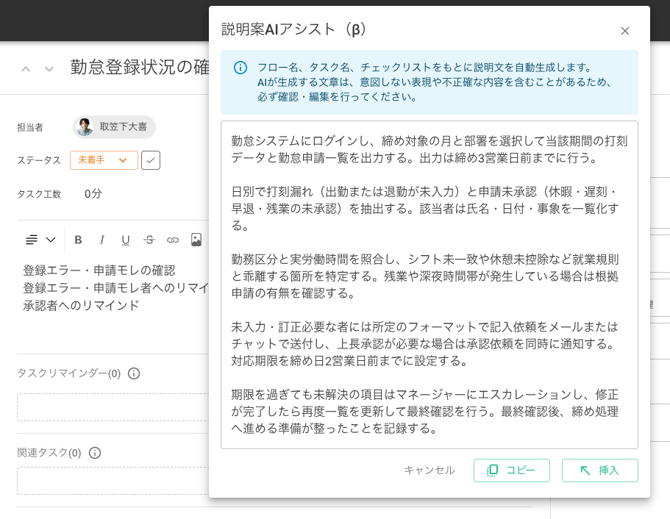Viewport: 670px width, 519px height.
Task: Toggle strikethrough formatting
Action: click(149, 240)
